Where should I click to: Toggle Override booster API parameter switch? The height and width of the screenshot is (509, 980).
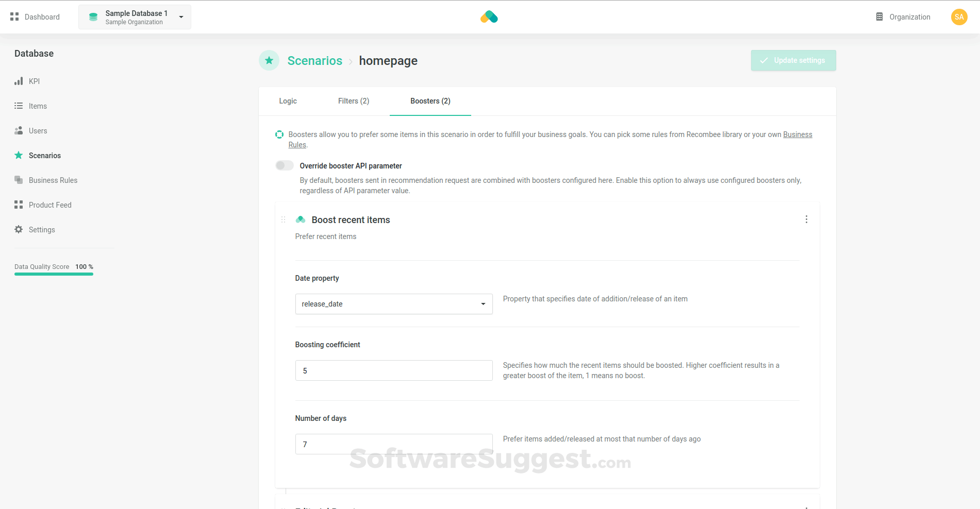284,165
